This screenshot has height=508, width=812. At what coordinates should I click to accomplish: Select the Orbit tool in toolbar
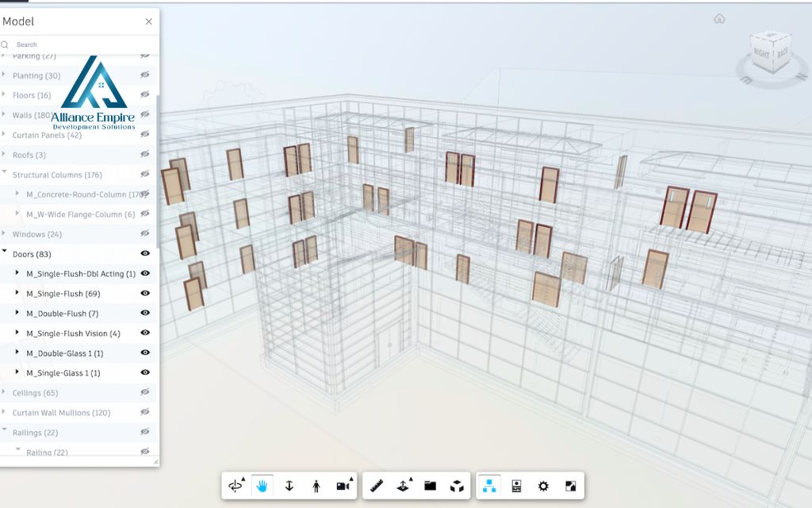click(236, 486)
